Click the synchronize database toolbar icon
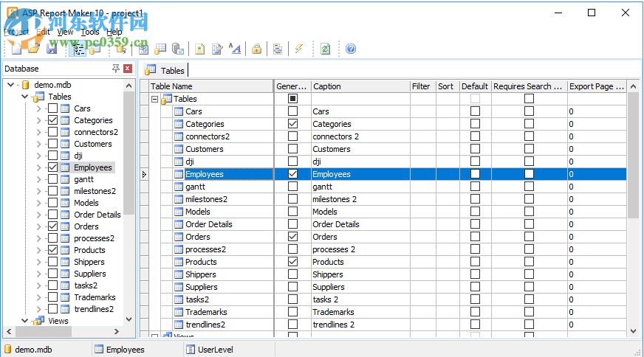 [x=121, y=49]
